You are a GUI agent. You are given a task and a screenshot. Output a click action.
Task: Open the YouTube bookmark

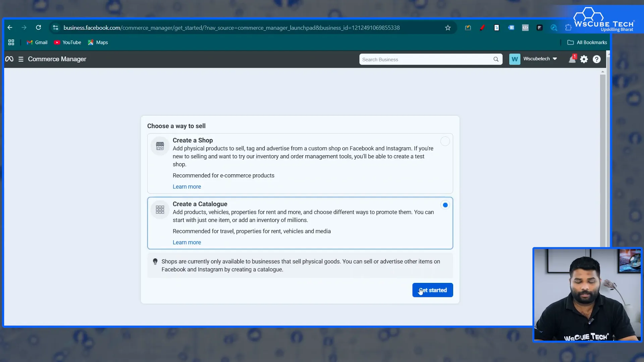[67, 42]
